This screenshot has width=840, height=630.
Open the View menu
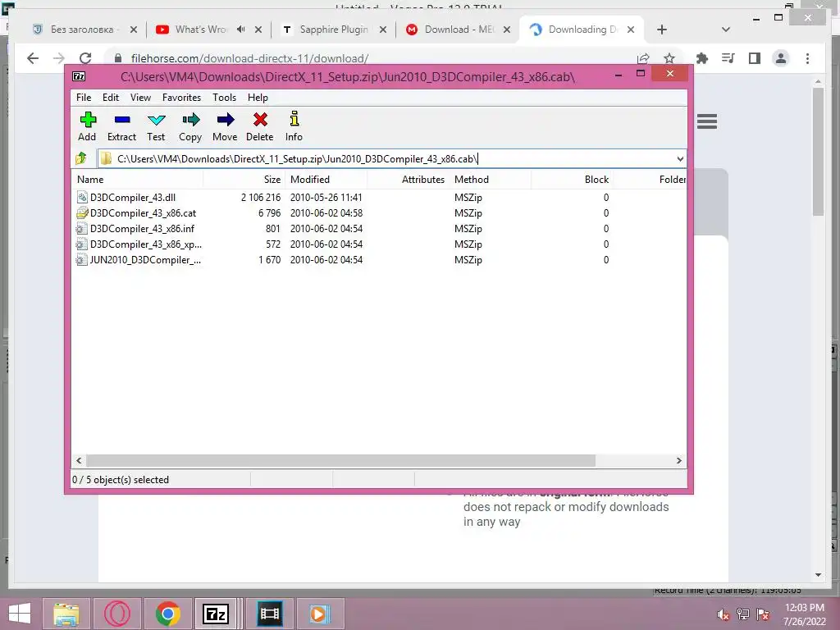(141, 98)
